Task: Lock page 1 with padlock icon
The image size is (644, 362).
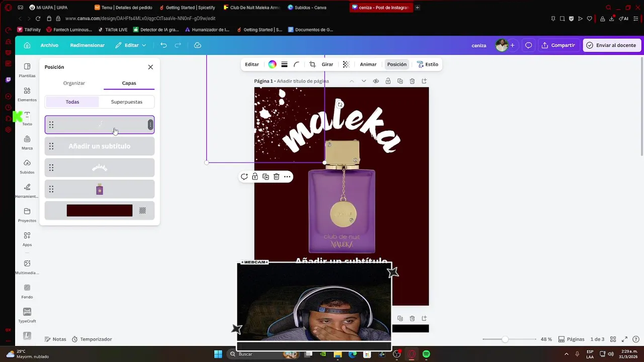Action: 388,81
